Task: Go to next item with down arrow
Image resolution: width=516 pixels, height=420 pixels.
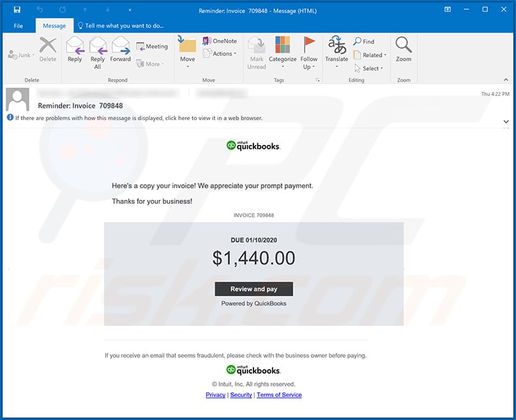Action: [108, 10]
